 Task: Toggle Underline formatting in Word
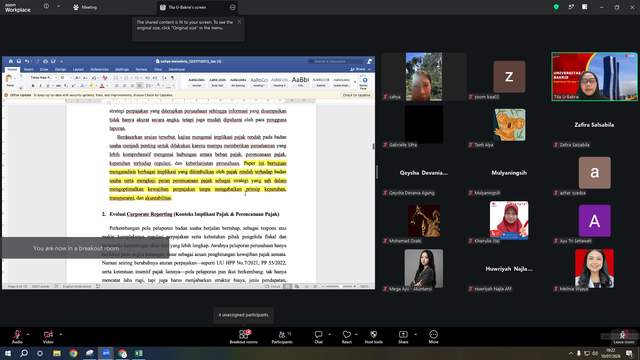tap(47, 86)
